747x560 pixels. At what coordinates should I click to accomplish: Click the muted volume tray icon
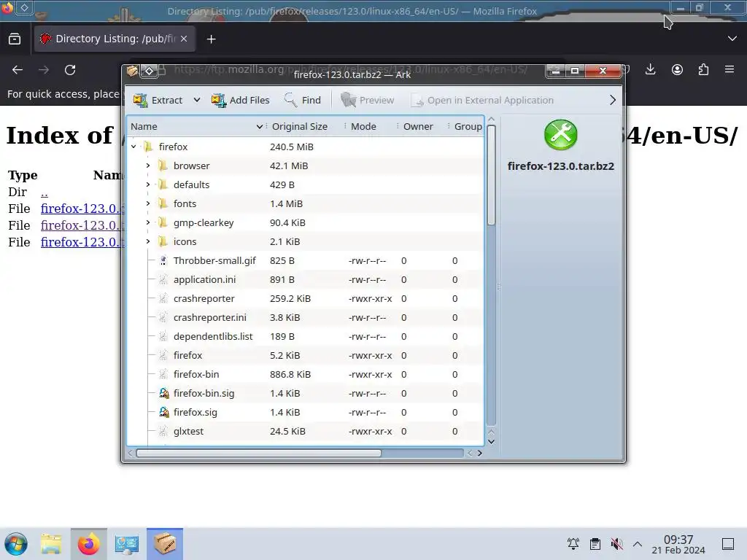pos(616,544)
